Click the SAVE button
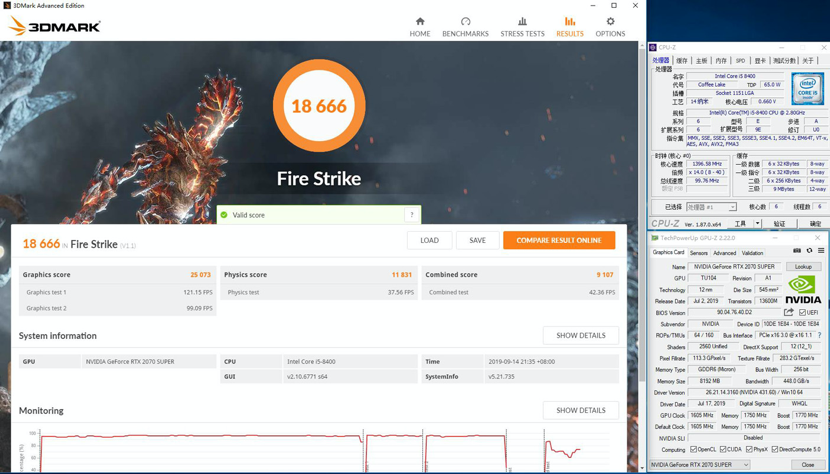 point(477,240)
